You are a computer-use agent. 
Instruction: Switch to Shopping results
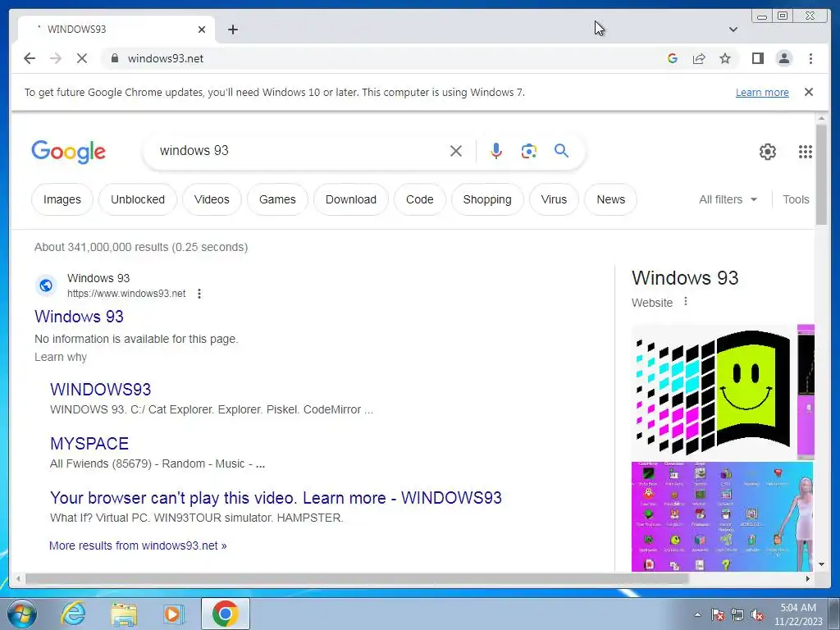487,199
